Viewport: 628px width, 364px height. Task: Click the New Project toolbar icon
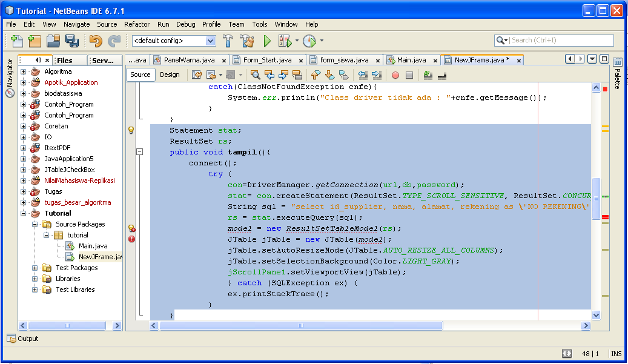click(35, 41)
